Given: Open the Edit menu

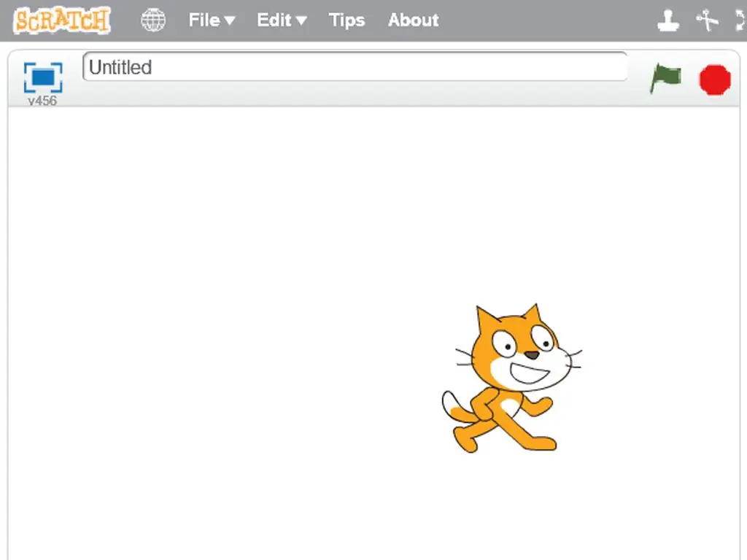Looking at the screenshot, I should coord(282,20).
